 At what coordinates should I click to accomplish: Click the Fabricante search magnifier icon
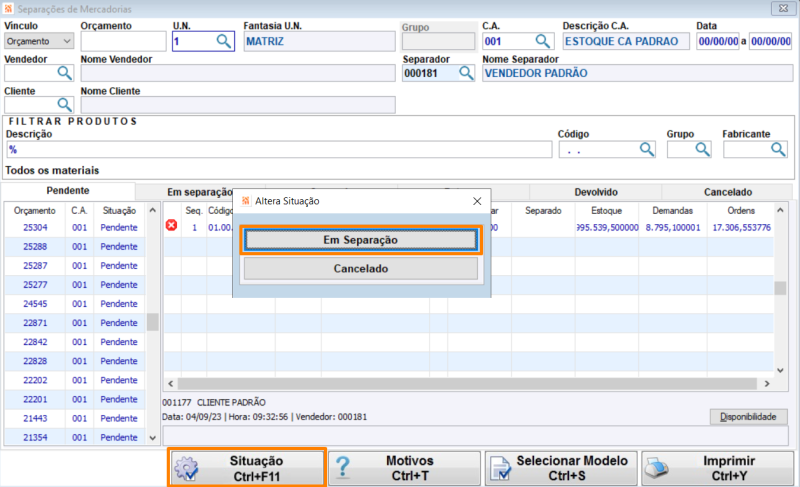pyautogui.click(x=778, y=149)
